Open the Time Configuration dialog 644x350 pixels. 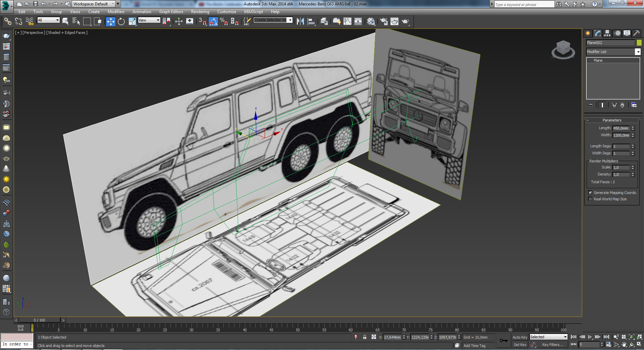coord(608,345)
